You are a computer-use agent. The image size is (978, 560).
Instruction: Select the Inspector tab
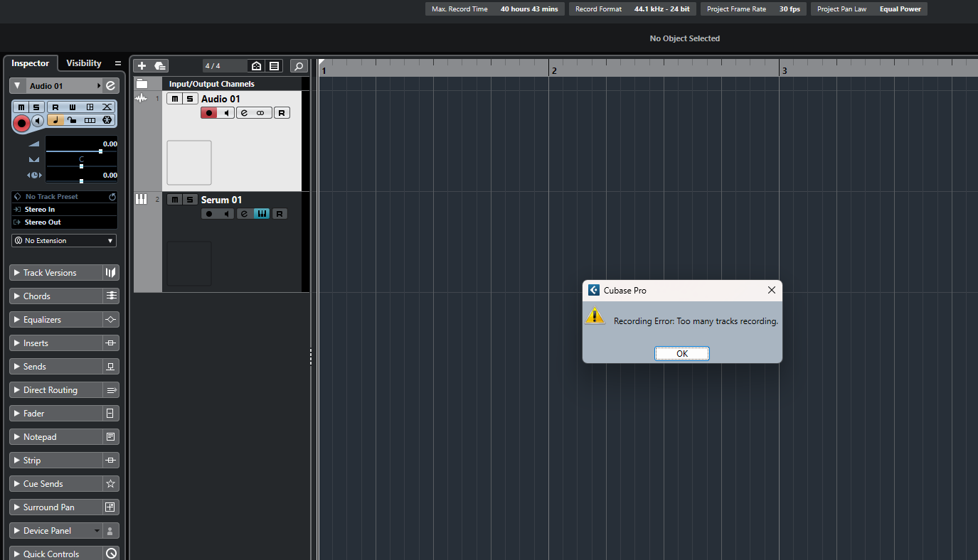[31, 63]
